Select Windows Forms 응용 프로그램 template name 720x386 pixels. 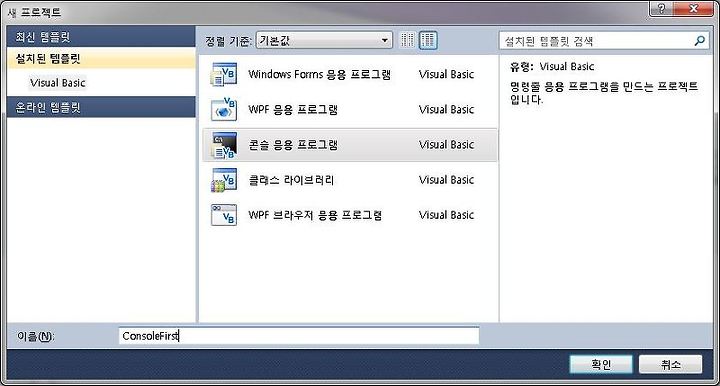click(319, 74)
